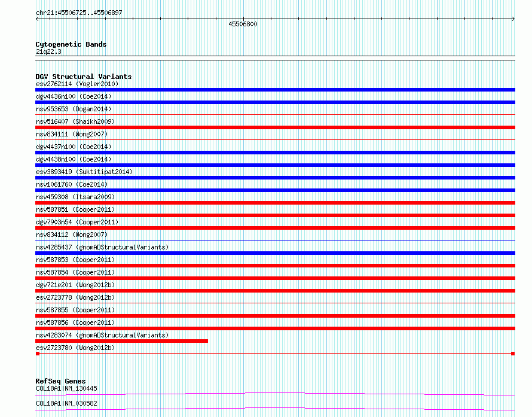Click the COL18A1|NM_030582 gene label

click(x=66, y=403)
